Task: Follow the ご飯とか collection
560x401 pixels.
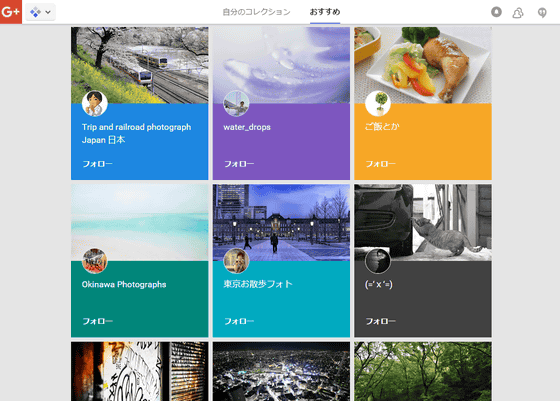Action: pos(380,164)
